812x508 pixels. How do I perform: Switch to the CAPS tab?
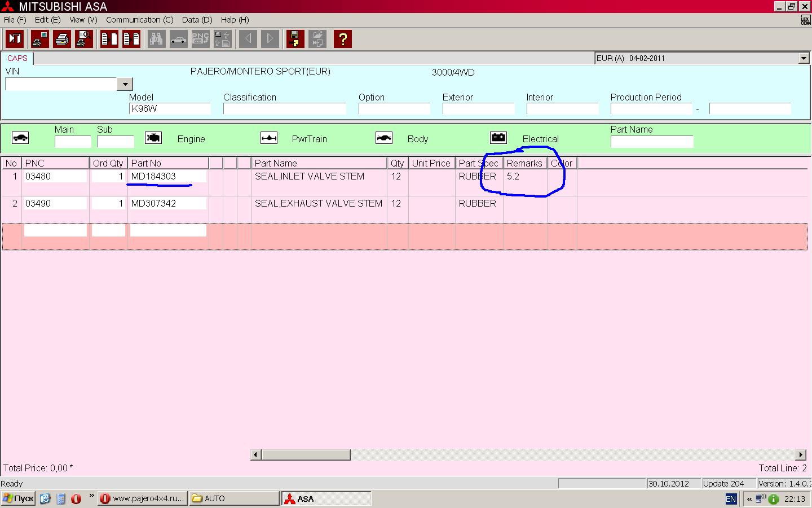tap(17, 58)
